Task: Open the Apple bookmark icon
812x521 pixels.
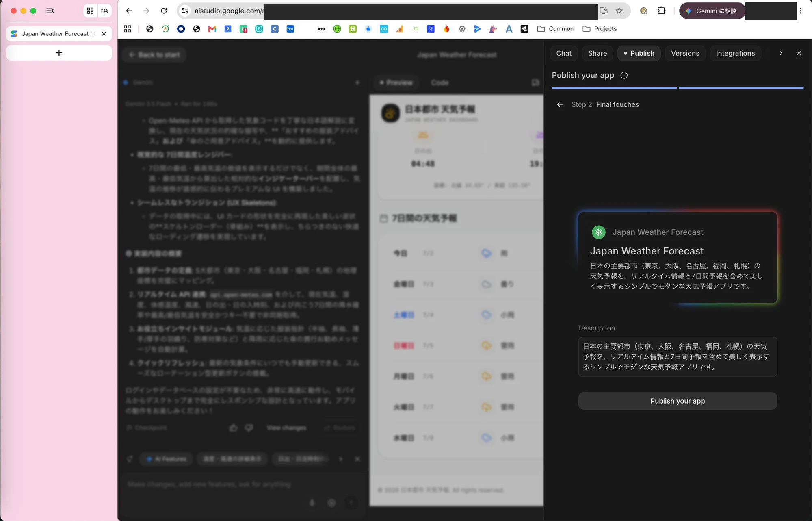Action: click(368, 29)
